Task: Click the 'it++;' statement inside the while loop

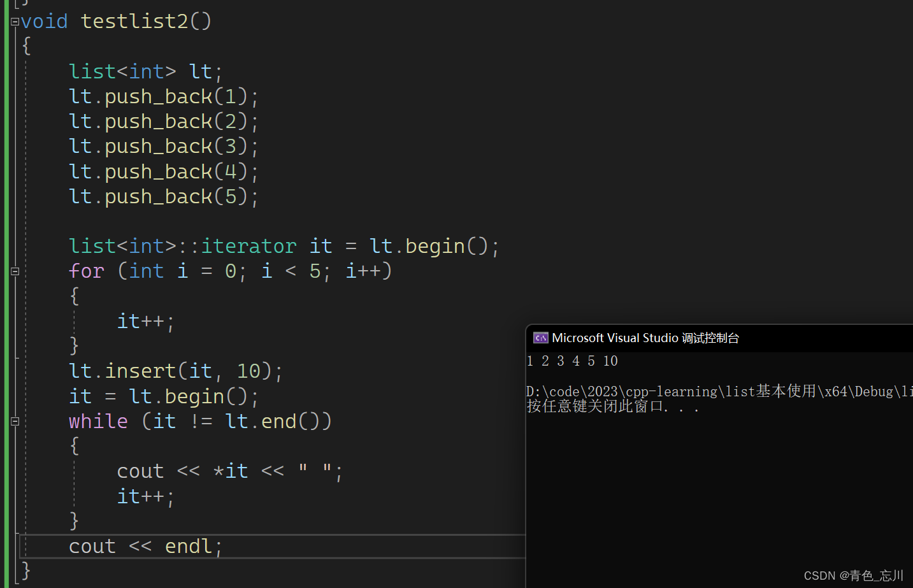Action: point(145,496)
